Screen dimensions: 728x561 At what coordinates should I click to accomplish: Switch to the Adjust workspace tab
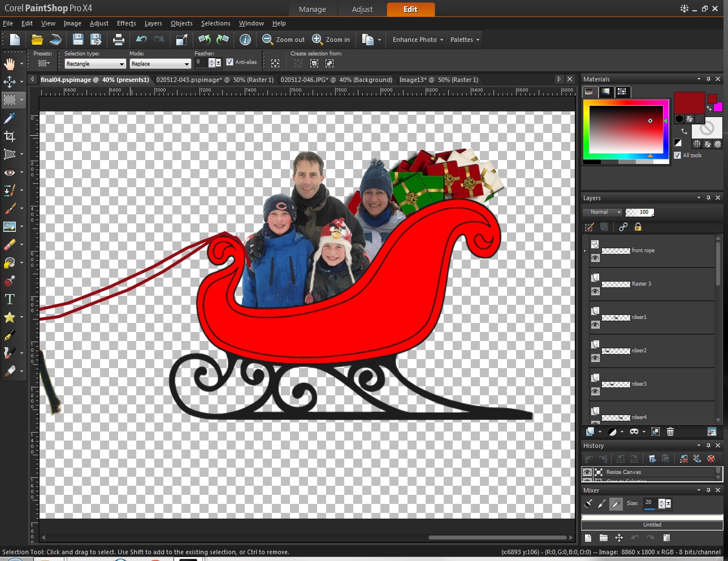pyautogui.click(x=362, y=9)
